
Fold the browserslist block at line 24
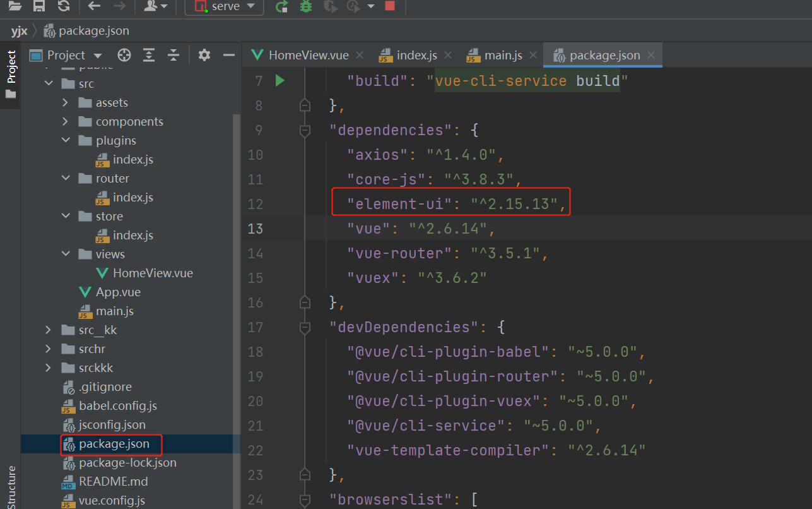305,500
